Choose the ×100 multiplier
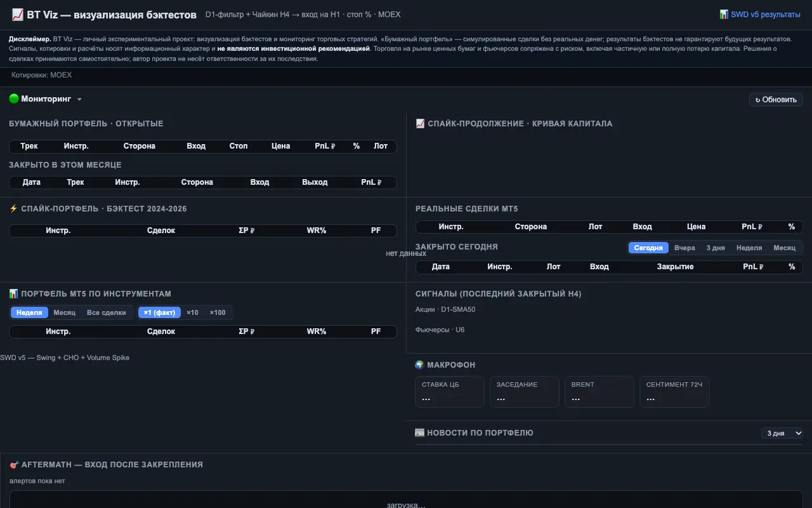Image resolution: width=812 pixels, height=508 pixels. tap(218, 312)
